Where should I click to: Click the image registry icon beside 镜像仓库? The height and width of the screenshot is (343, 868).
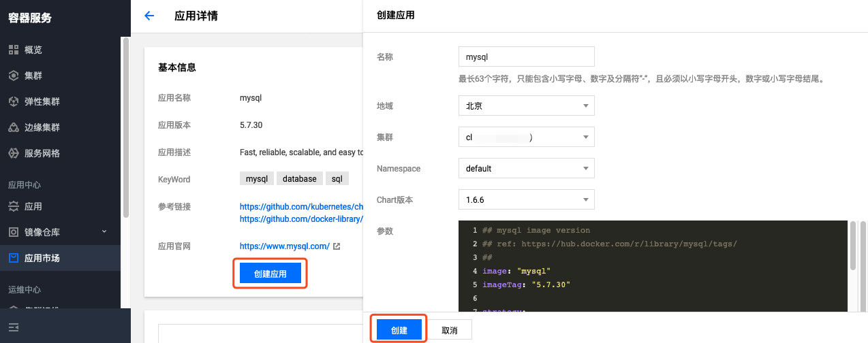click(14, 232)
